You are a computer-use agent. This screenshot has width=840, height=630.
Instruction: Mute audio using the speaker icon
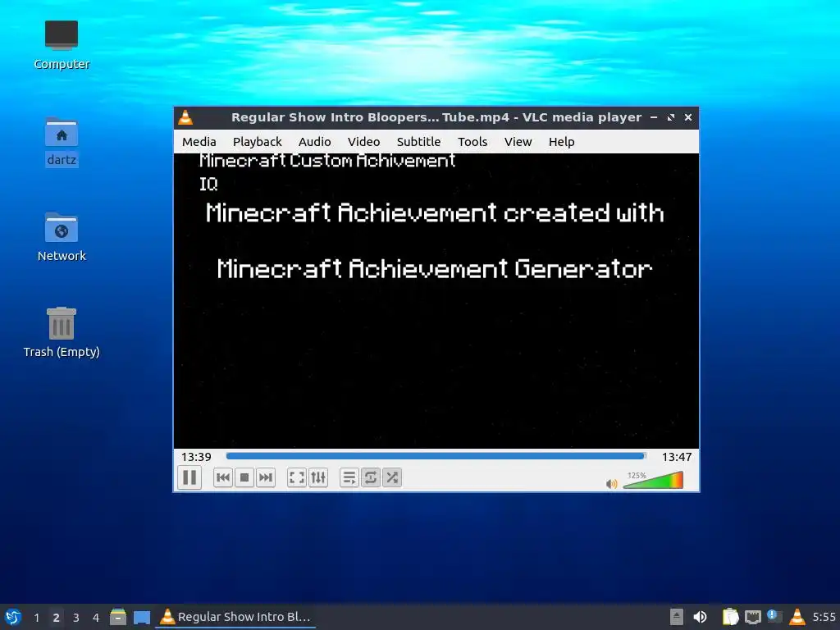pyautogui.click(x=611, y=484)
